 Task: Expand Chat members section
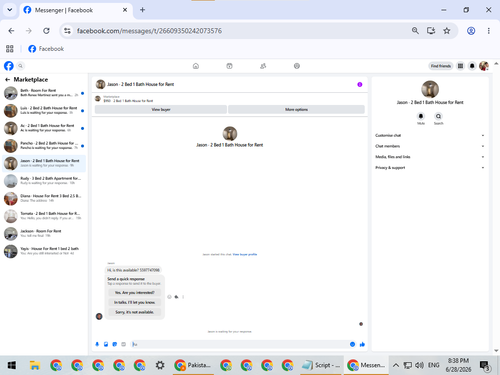430,146
